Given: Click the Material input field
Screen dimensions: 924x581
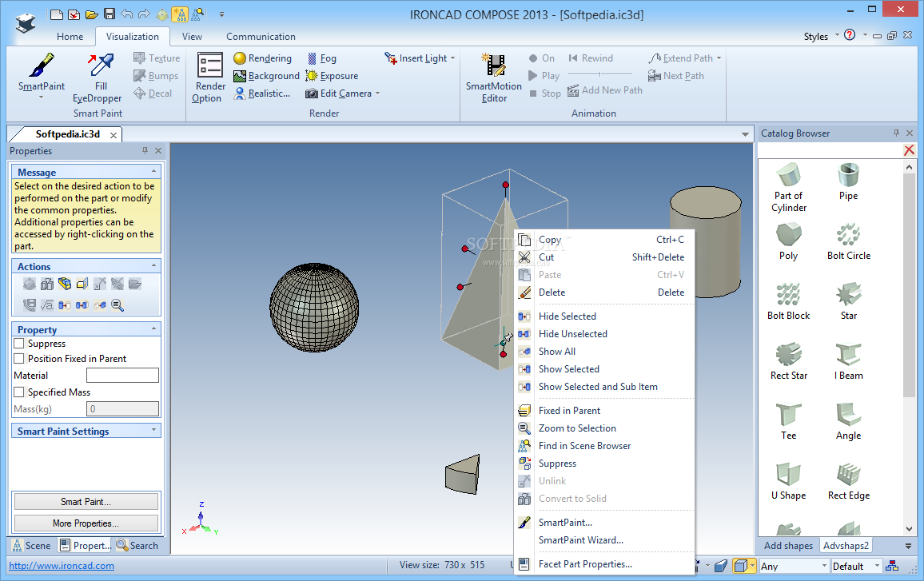Looking at the screenshot, I should [x=122, y=376].
